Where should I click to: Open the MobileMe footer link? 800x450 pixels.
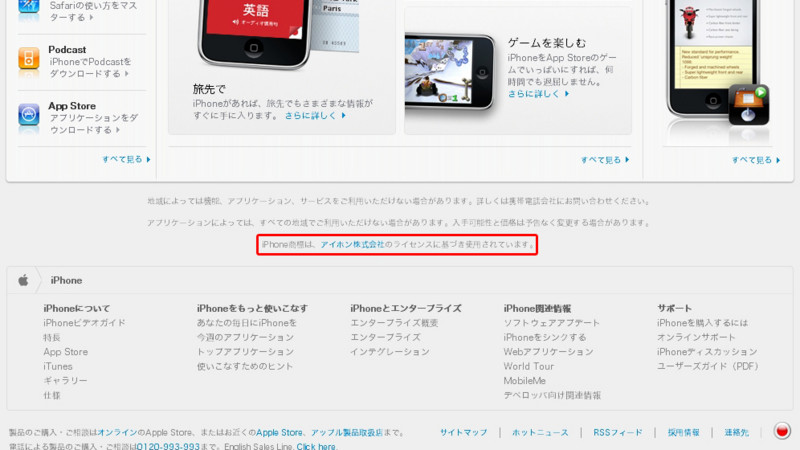pyautogui.click(x=524, y=381)
